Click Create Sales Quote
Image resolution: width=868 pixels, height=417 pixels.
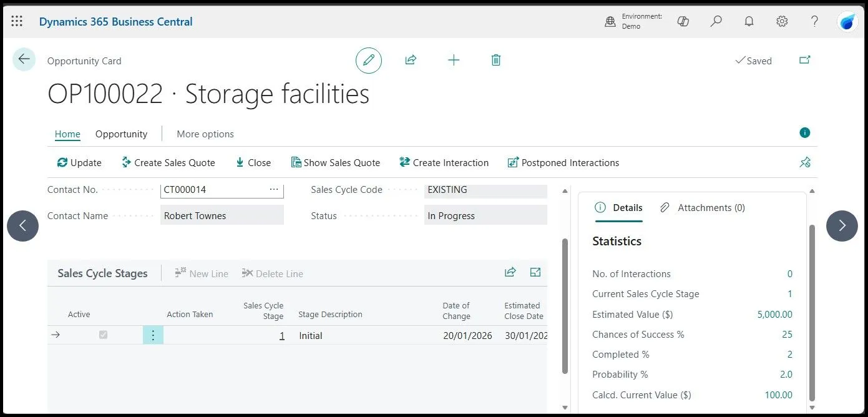tap(168, 162)
